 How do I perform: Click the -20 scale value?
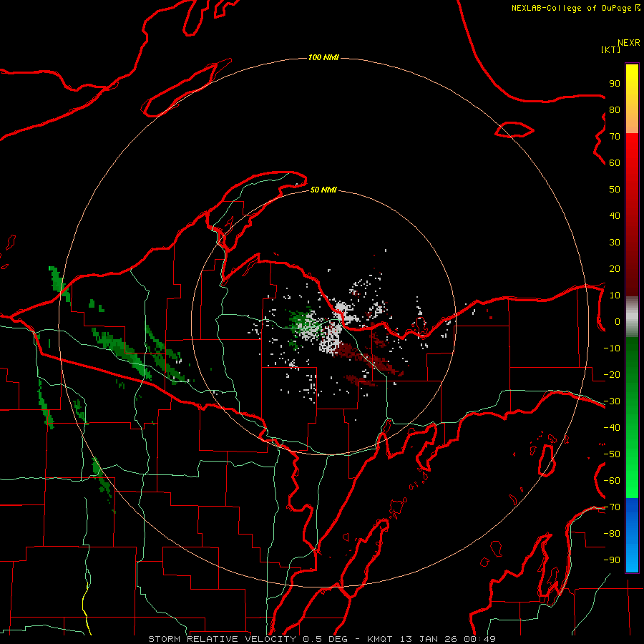(612, 374)
